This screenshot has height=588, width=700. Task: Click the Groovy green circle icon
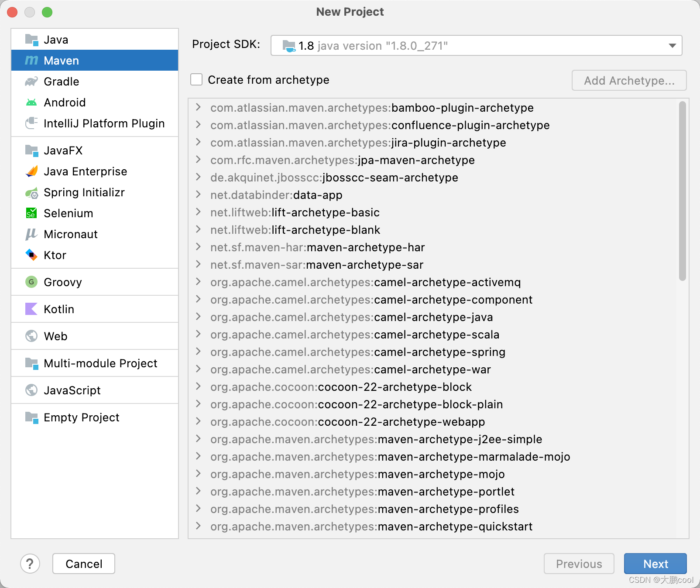point(31,282)
